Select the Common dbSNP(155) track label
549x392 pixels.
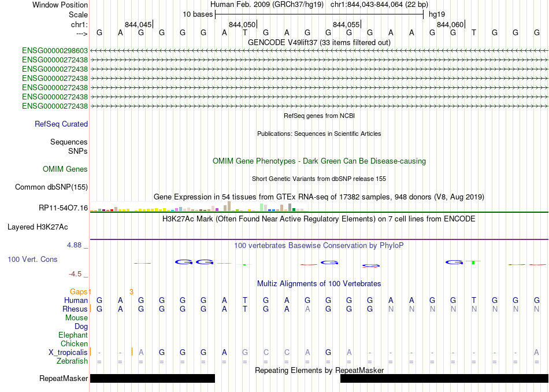click(51, 187)
